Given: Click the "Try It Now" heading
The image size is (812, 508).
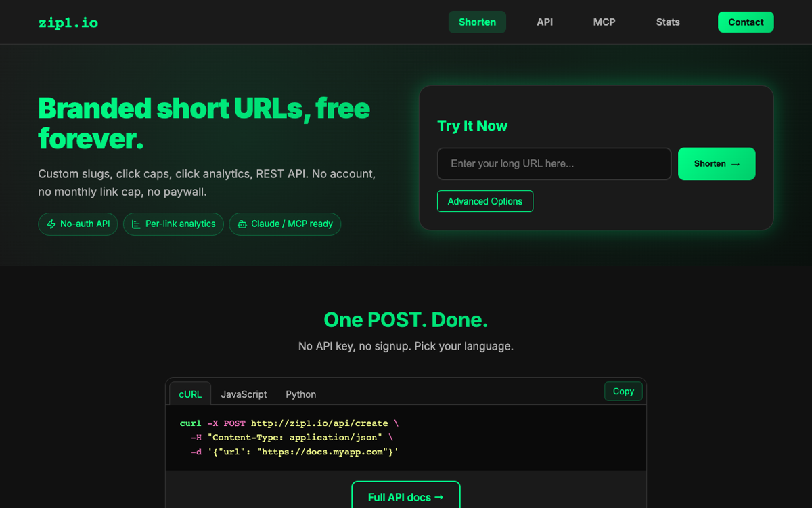Looking at the screenshot, I should pos(472,126).
